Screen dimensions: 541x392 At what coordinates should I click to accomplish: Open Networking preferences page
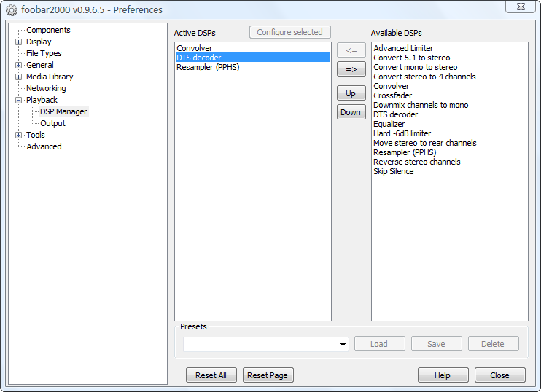tap(46, 88)
